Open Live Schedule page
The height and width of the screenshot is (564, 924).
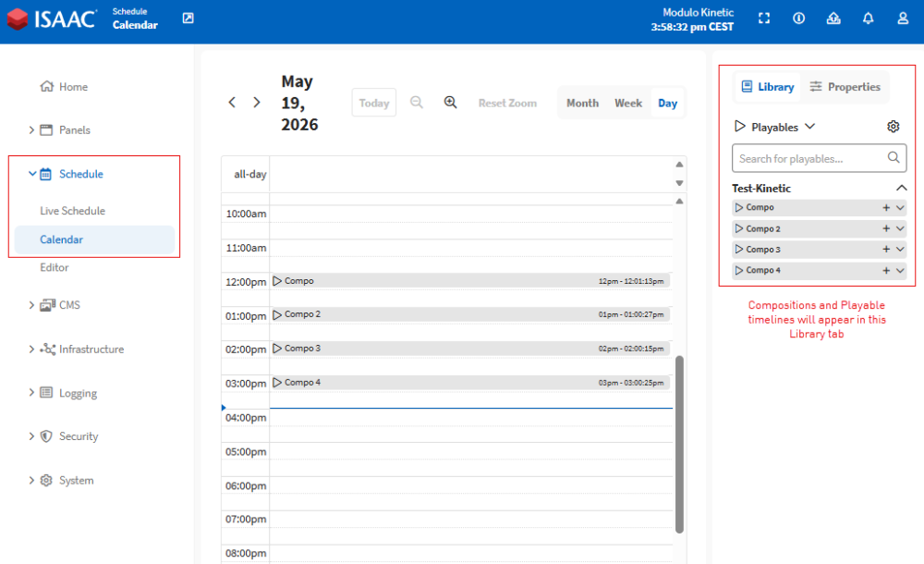[x=72, y=211]
